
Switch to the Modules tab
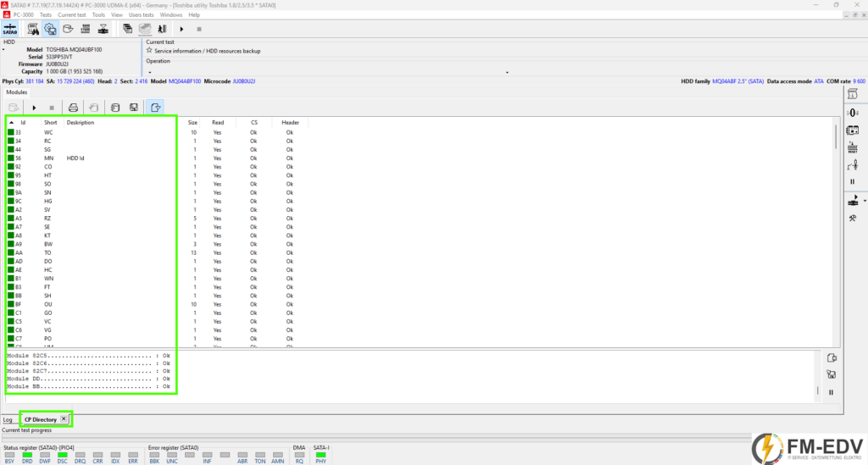[17, 92]
